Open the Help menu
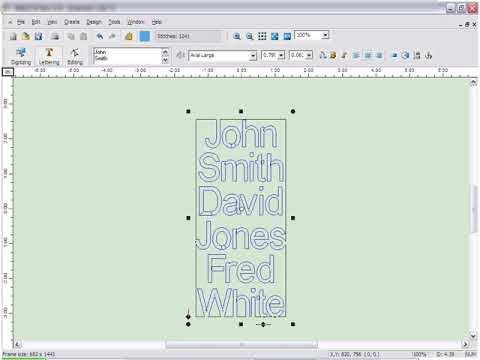This screenshot has height=360, width=480. 156,22
